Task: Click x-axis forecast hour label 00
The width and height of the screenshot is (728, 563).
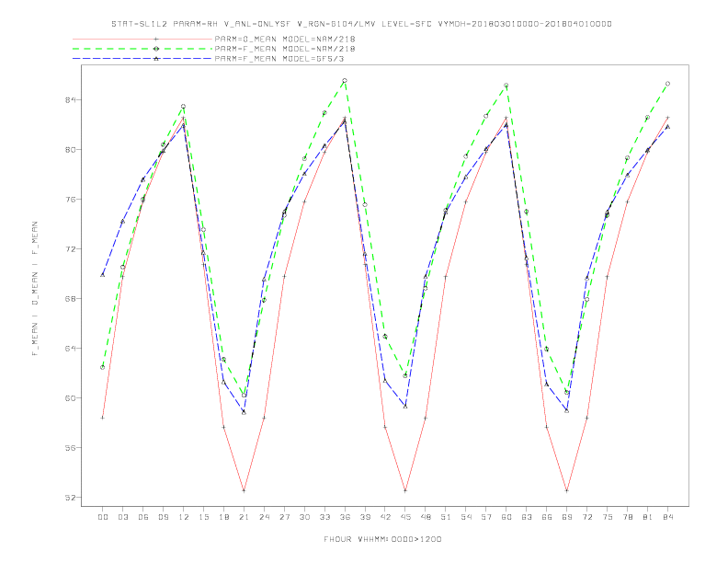Action: pos(103,517)
